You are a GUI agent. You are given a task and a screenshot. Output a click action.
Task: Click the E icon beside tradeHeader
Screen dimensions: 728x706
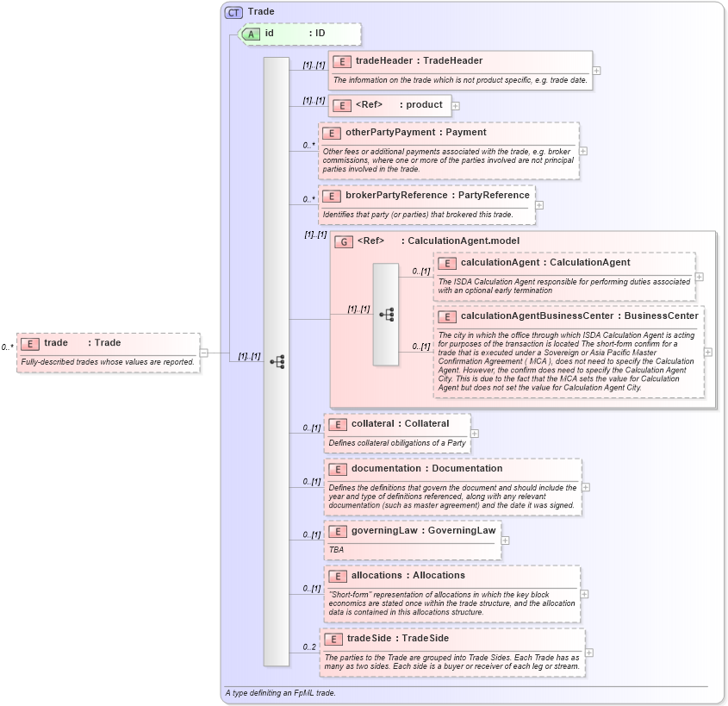341,61
